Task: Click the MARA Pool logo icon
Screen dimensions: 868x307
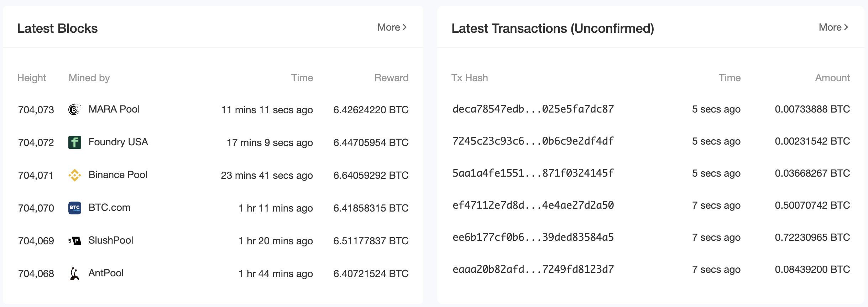Action: pos(75,109)
